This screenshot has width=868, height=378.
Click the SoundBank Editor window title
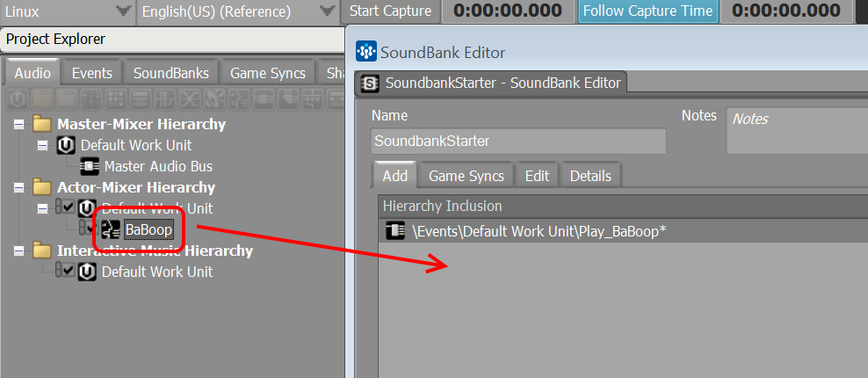point(442,53)
